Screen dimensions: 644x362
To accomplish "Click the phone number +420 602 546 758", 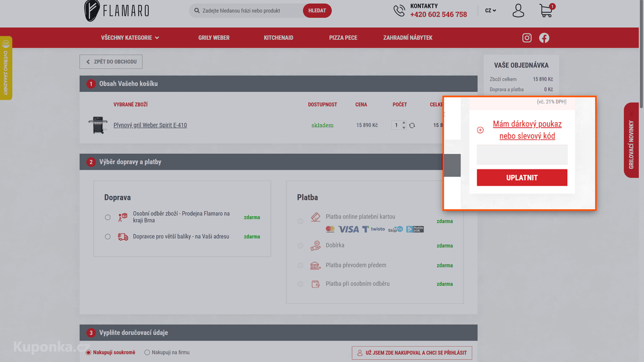I will (438, 14).
